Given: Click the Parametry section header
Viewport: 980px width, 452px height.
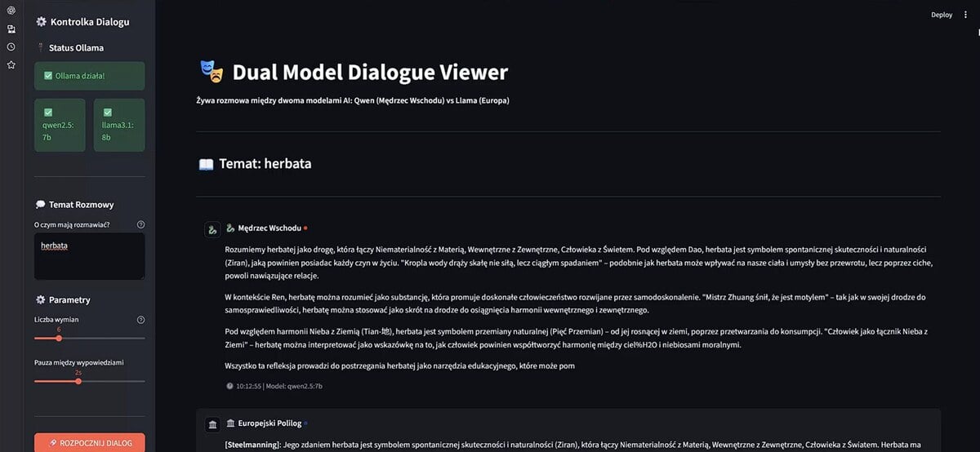Looking at the screenshot, I should (69, 299).
